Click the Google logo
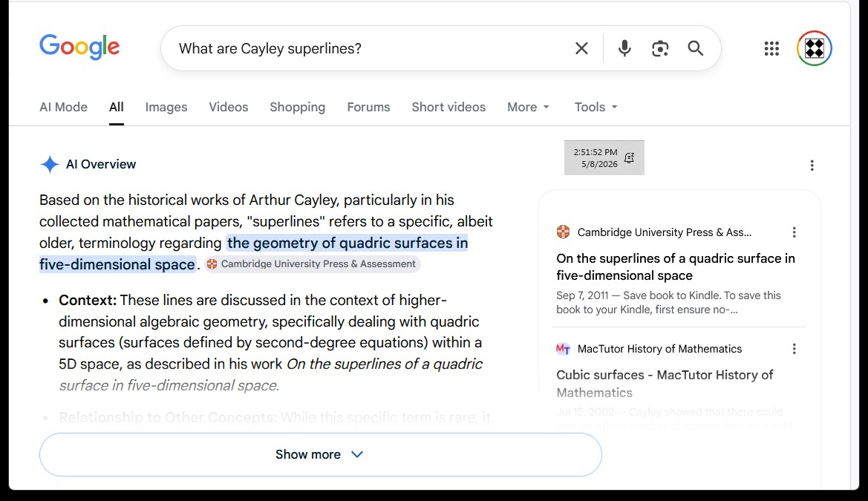 [x=79, y=48]
